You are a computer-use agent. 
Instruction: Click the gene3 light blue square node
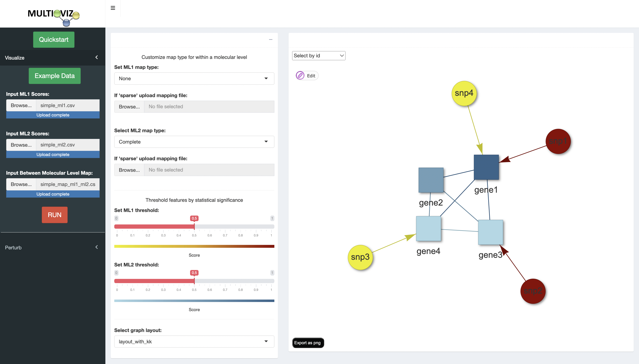coord(490,232)
